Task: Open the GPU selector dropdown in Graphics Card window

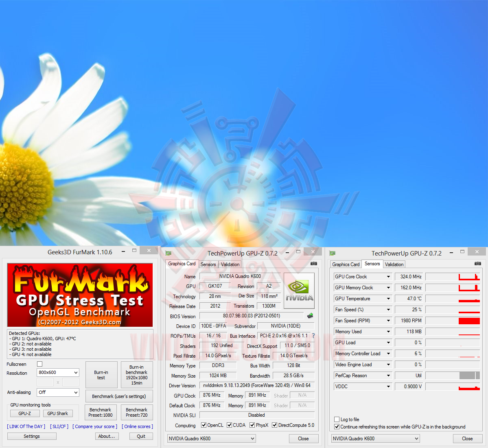Action: point(212,439)
